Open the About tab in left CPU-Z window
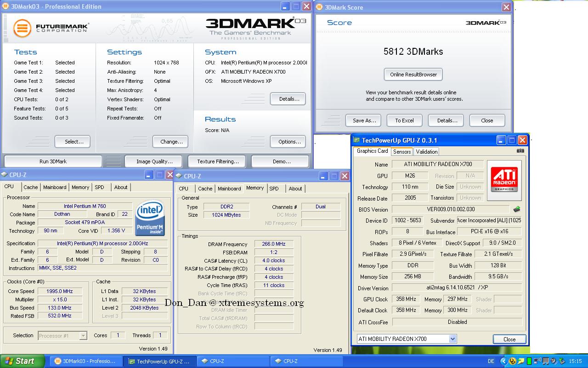Image resolution: width=588 pixels, height=368 pixels. (x=121, y=187)
